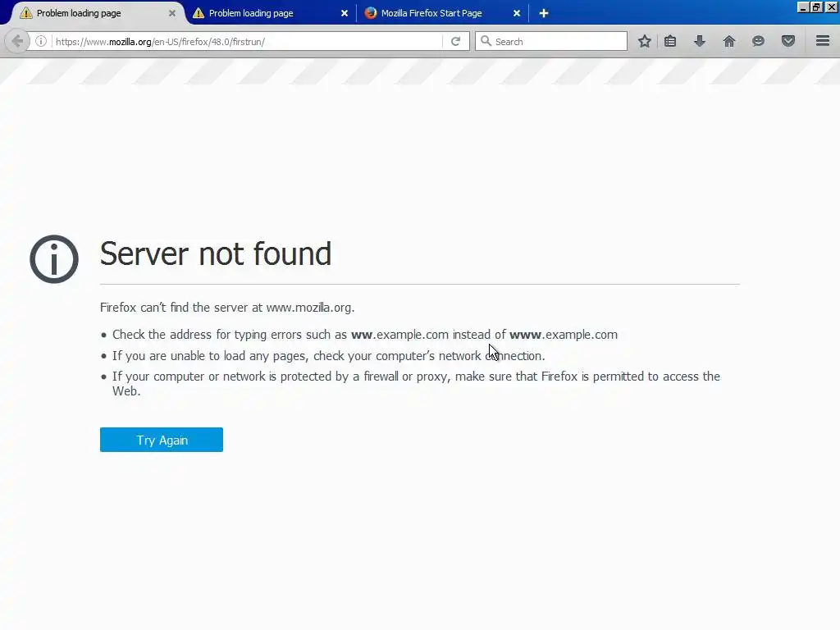Save to Pocket icon
Screen dimensions: 840x630
click(787, 41)
